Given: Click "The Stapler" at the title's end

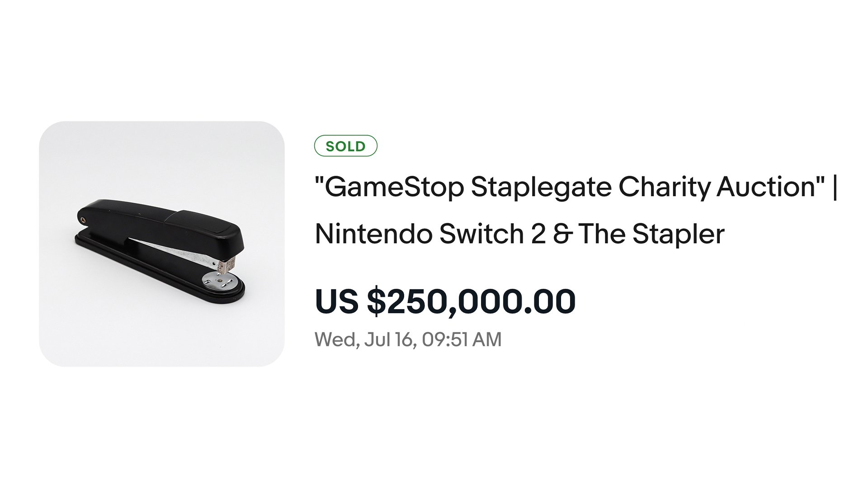Looking at the screenshot, I should pos(651,234).
